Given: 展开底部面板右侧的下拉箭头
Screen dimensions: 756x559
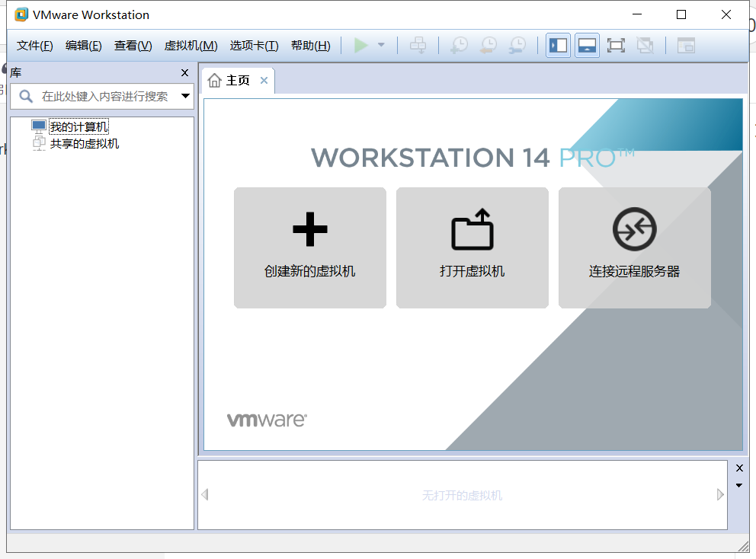Looking at the screenshot, I should pos(738,485).
